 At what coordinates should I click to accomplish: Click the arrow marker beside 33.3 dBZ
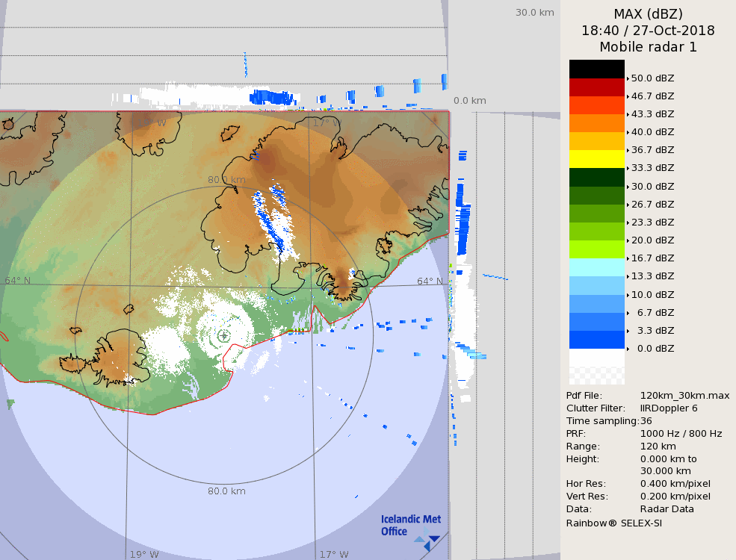(x=628, y=169)
